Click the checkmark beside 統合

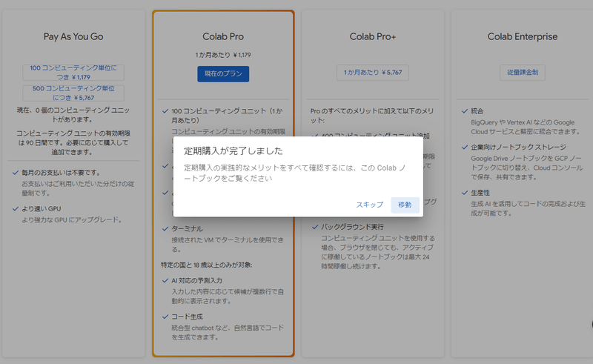point(465,111)
